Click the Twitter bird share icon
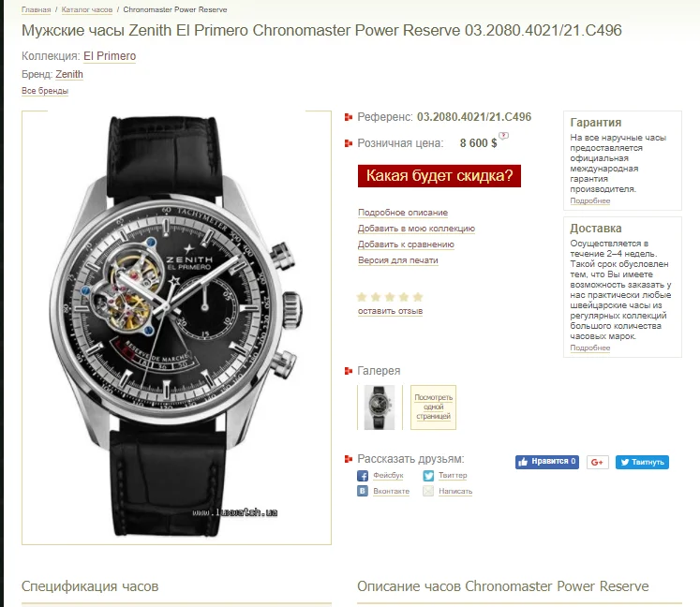This screenshot has width=700, height=607. (428, 476)
